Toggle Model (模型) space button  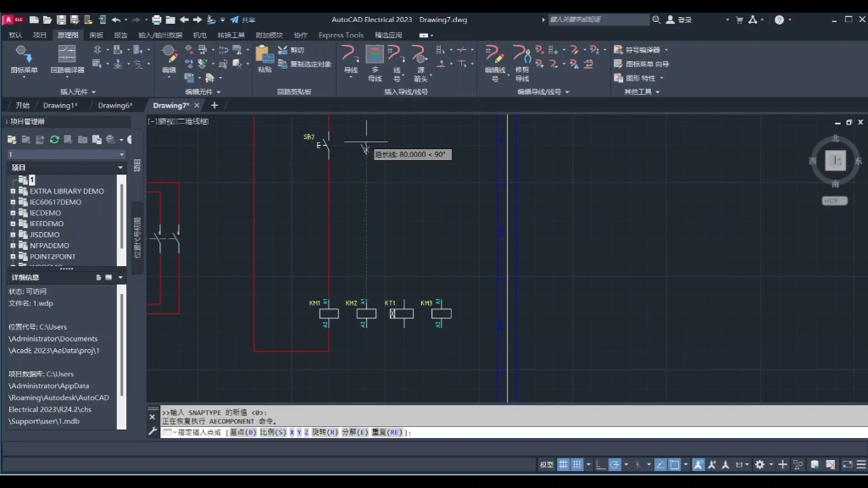tap(547, 465)
